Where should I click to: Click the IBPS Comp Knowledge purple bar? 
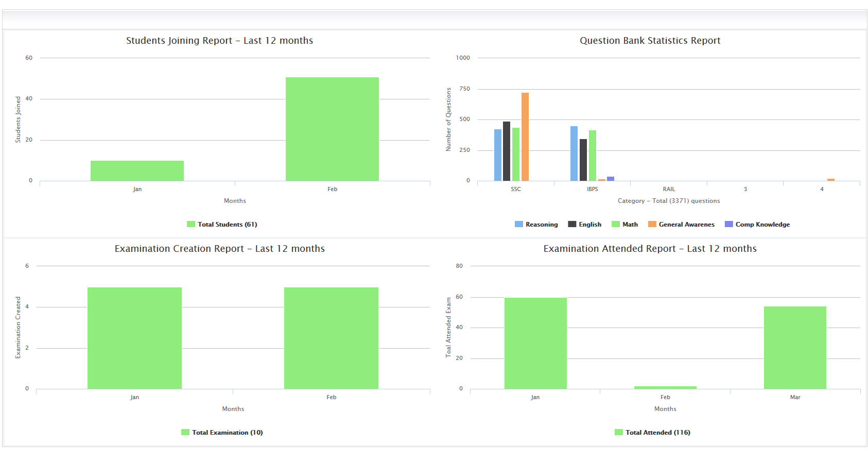coord(611,179)
